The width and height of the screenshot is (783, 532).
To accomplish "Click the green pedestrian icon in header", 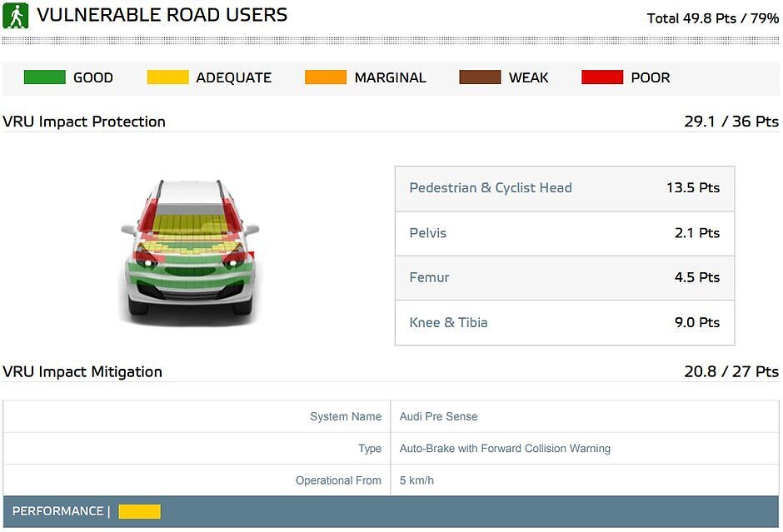I will tap(15, 16).
